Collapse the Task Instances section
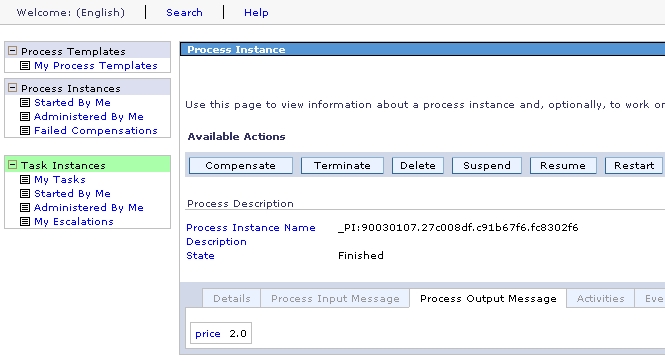The width and height of the screenshot is (665, 361). pos(12,165)
